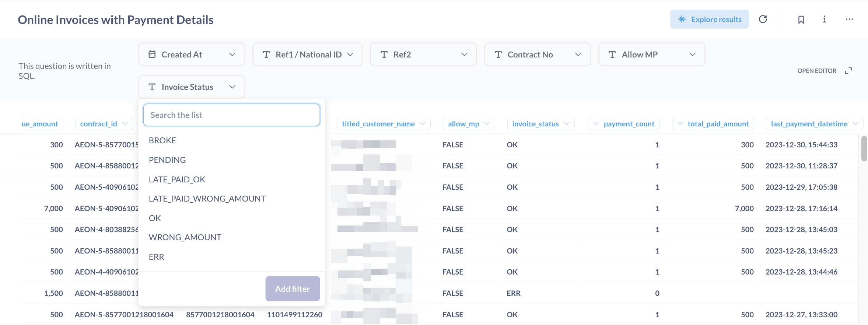Expand the Allow MP filter dropdown
Image resolution: width=868 pixels, height=325 pixels.
tap(692, 55)
